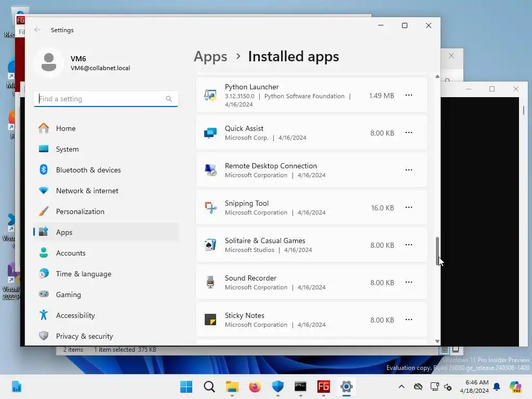Open the Windows Start menu

pyautogui.click(x=187, y=387)
